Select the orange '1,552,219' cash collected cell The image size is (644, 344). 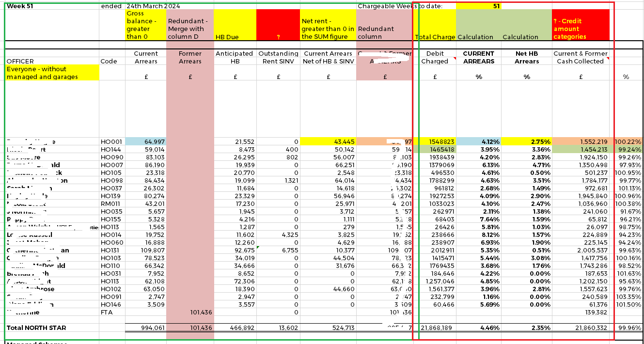click(x=580, y=141)
